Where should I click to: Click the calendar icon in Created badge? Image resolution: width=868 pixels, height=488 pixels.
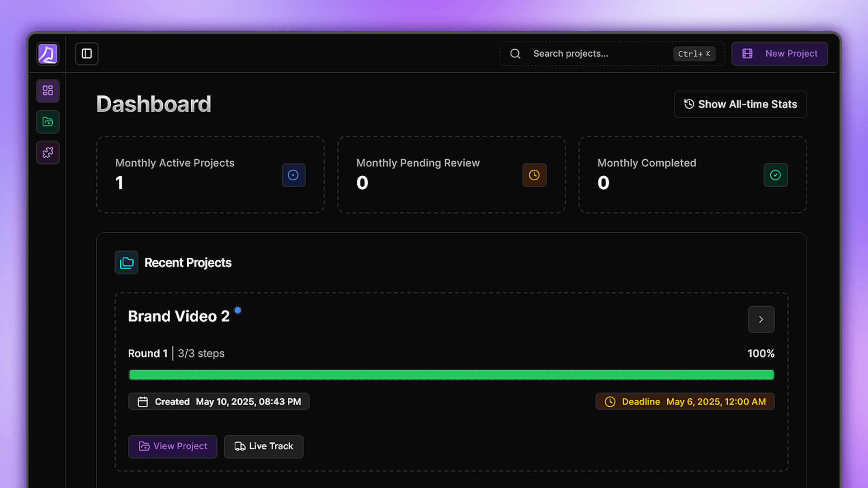point(143,402)
